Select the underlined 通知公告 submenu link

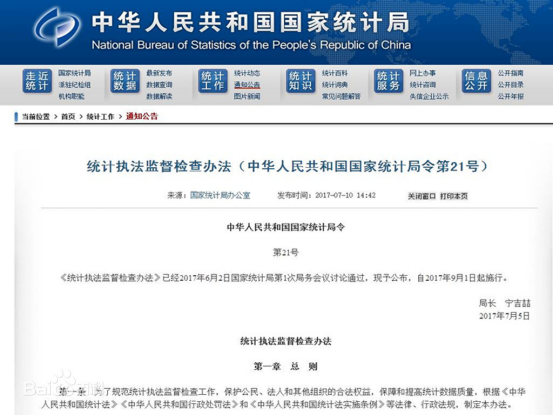coord(247,85)
